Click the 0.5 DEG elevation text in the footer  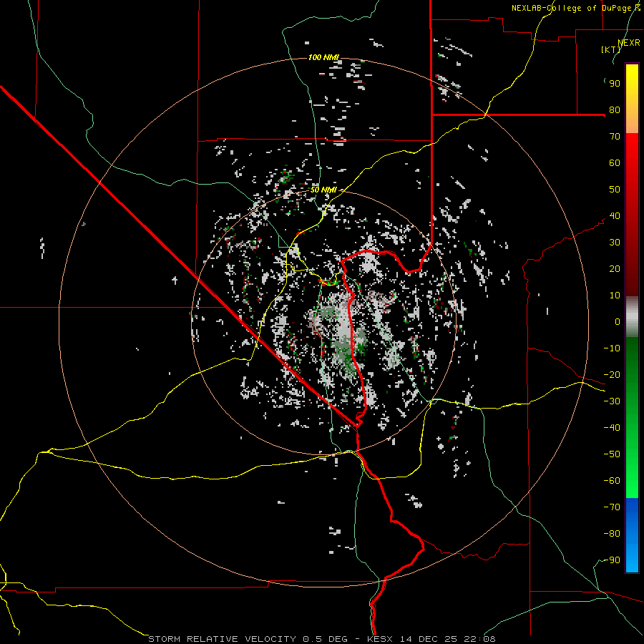pyautogui.click(x=326, y=639)
